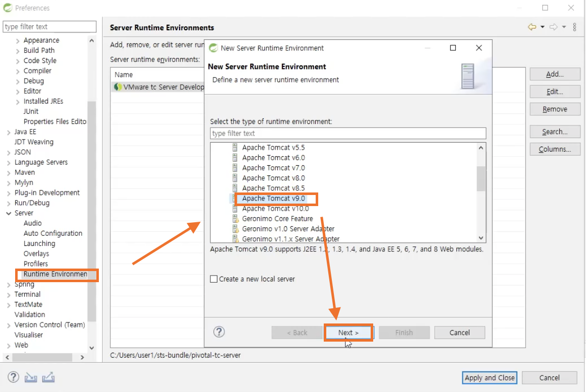Click the import preferences icon

[x=31, y=377]
